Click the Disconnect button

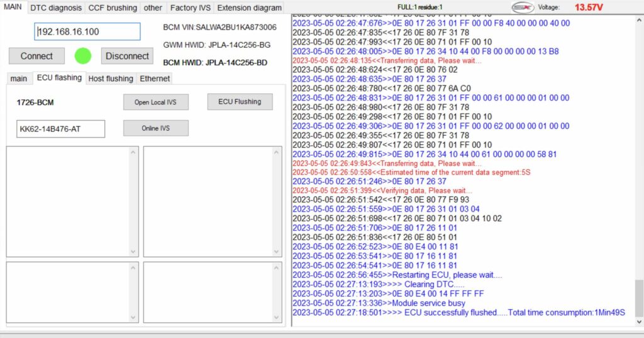(127, 56)
